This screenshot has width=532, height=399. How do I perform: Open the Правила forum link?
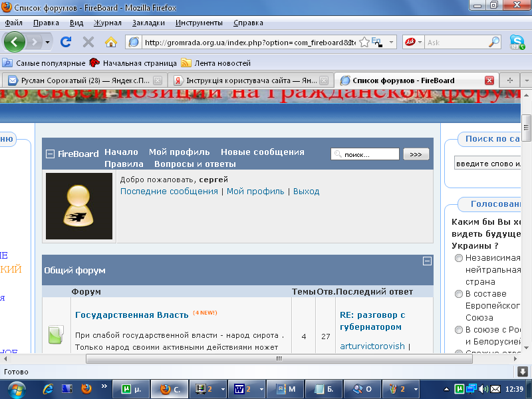(124, 164)
